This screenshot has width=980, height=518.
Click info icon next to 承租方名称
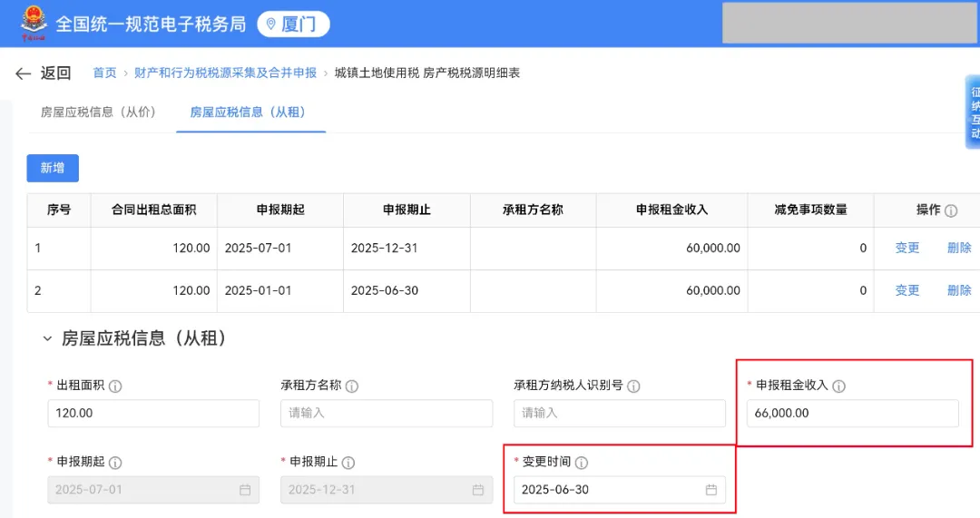pos(352,386)
